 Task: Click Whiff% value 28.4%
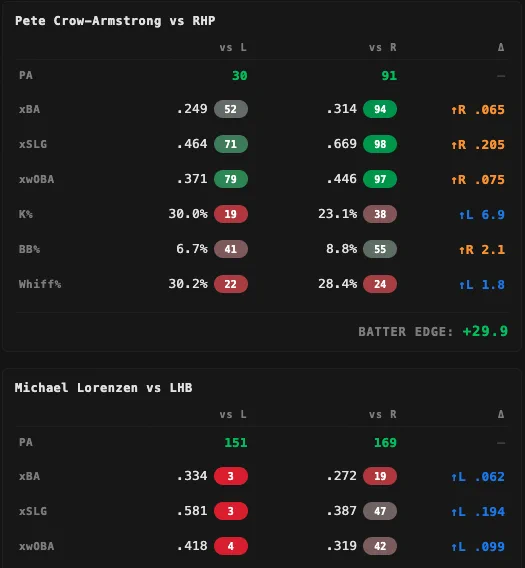pyautogui.click(x=338, y=284)
